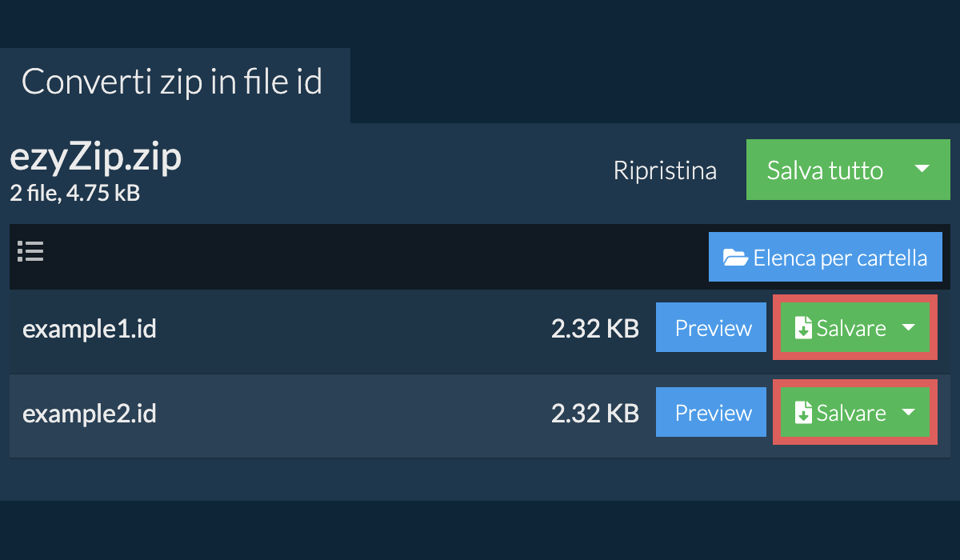Click the download file icon for example1.id
This screenshot has height=560, width=960.
coord(802,328)
